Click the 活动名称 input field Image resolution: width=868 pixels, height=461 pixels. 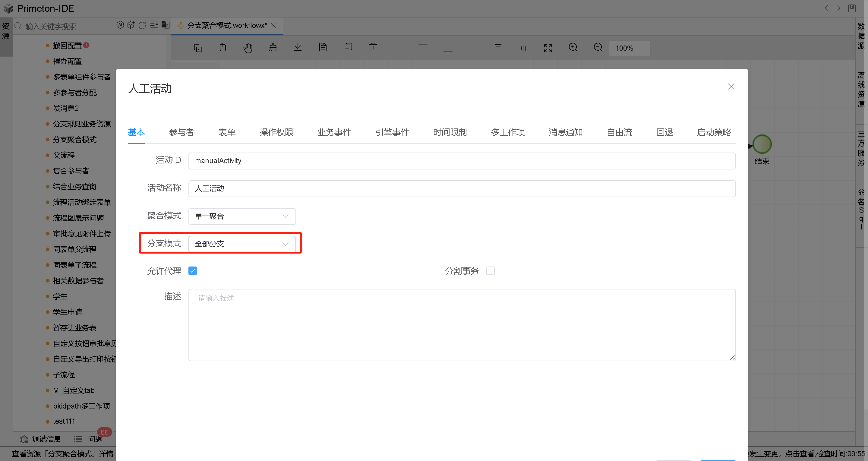(x=462, y=189)
